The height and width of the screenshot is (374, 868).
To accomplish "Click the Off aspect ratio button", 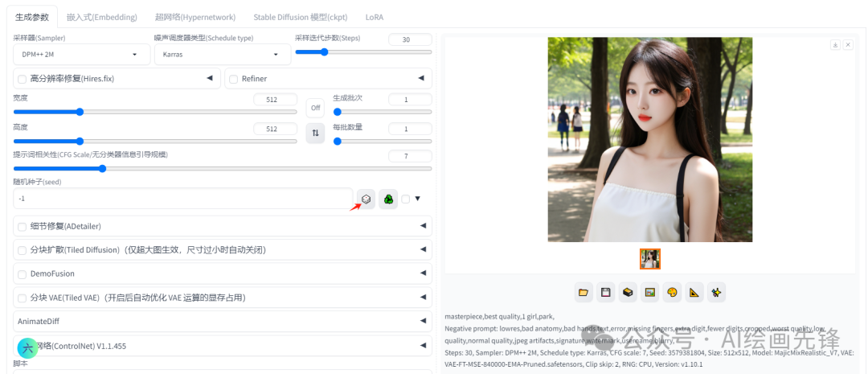I will [x=316, y=108].
